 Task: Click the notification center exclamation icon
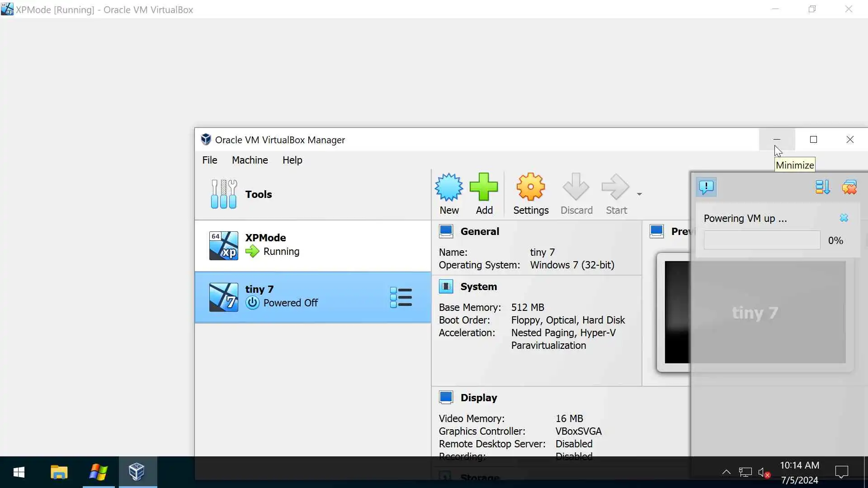706,187
